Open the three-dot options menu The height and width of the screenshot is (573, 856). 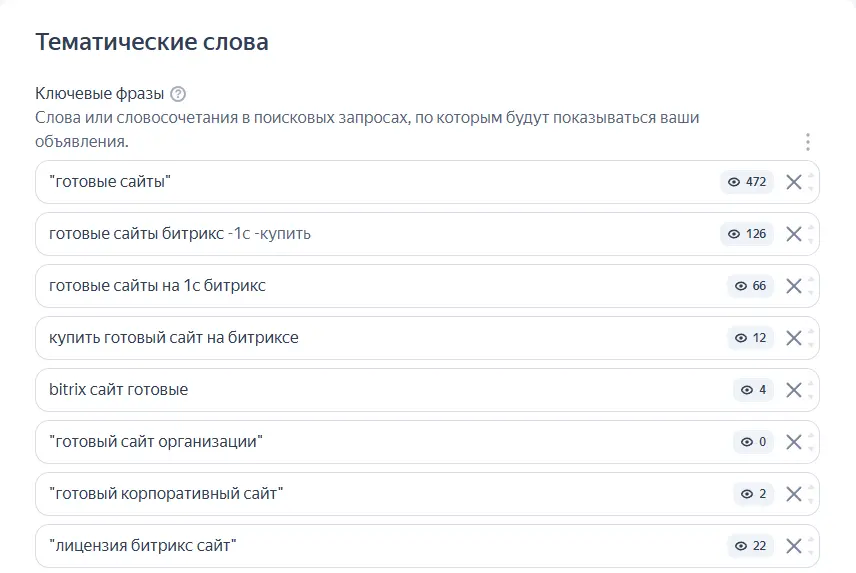808,142
